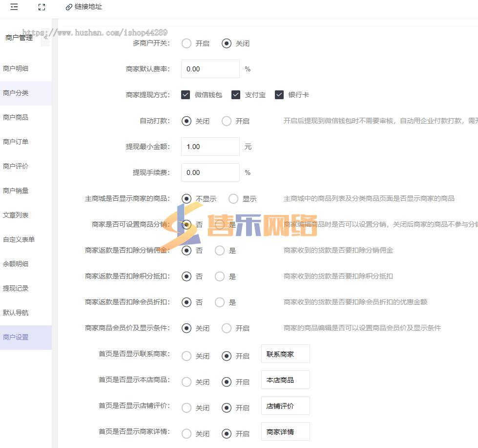Set 自动打款 to 开启
This screenshot has width=478, height=448.
point(227,121)
